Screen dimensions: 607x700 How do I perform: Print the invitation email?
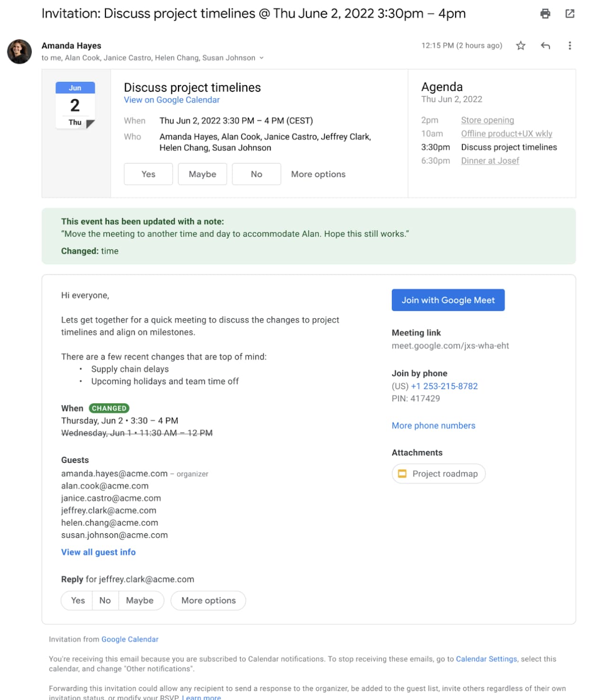(545, 14)
